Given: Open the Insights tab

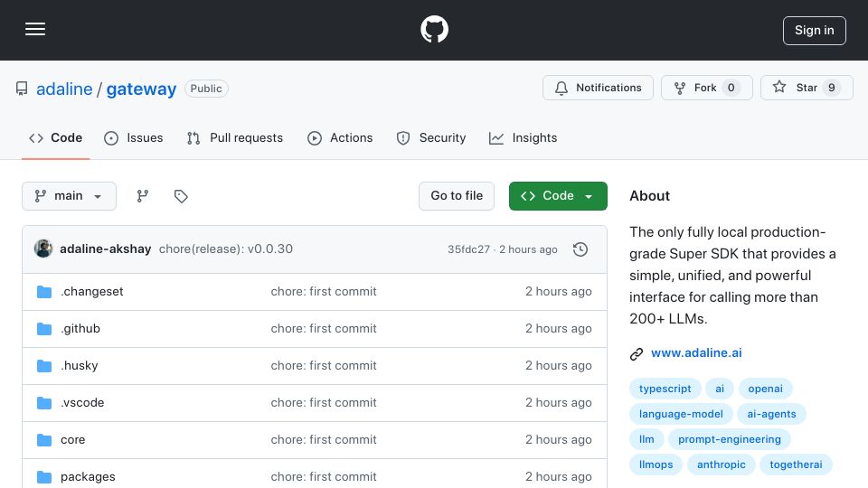Looking at the screenshot, I should 524,137.
